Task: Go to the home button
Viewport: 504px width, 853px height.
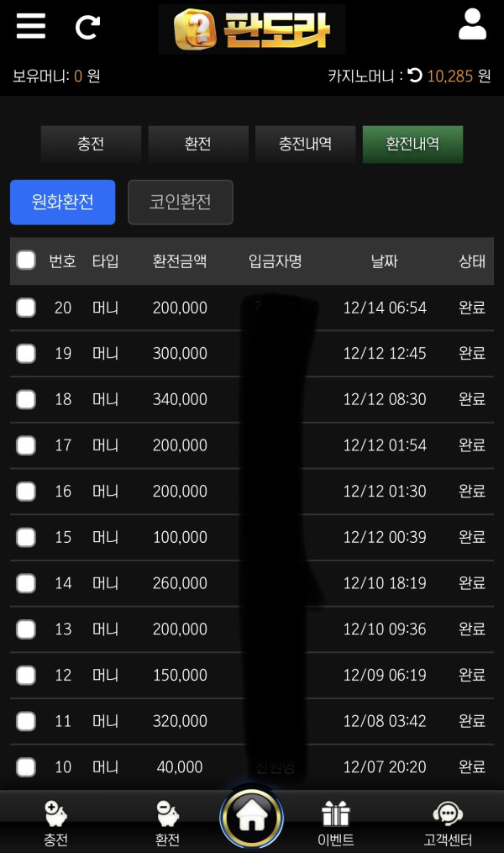Action: pos(252,816)
